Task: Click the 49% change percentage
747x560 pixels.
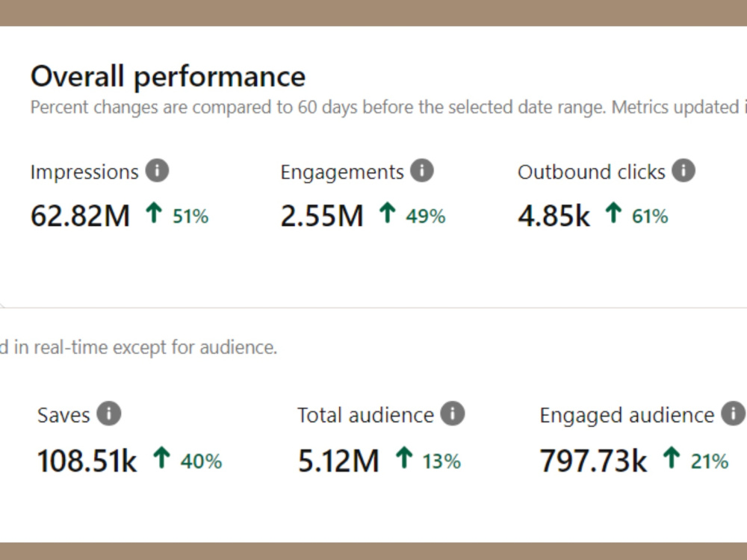Action: 426,217
